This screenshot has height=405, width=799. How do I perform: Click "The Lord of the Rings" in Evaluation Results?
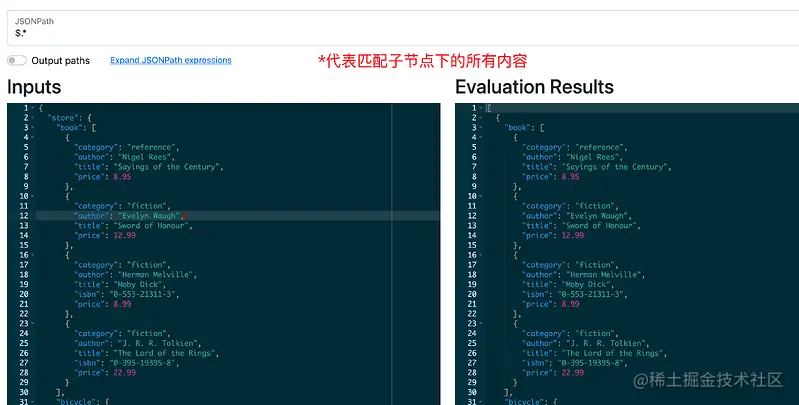click(x=612, y=353)
